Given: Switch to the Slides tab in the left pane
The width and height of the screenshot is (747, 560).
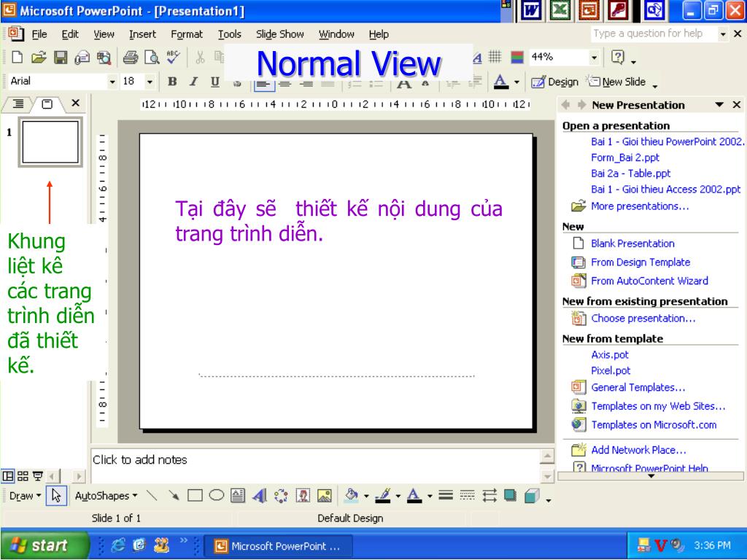Looking at the screenshot, I should [x=47, y=104].
